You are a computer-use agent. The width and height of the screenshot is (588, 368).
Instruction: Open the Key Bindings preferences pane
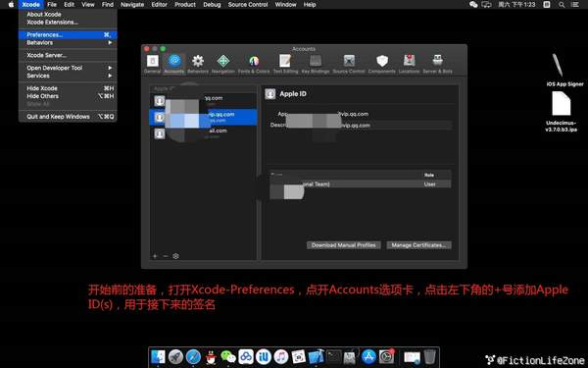click(x=316, y=64)
